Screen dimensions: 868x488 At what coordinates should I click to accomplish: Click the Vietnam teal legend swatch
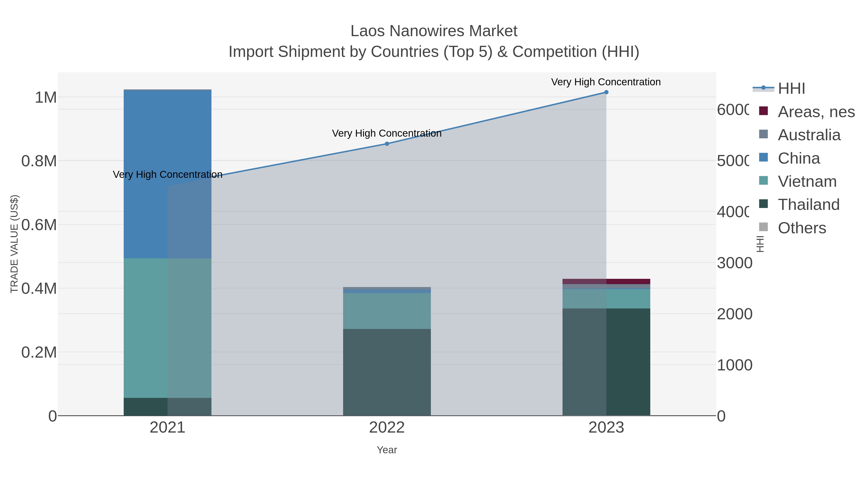pos(763,180)
